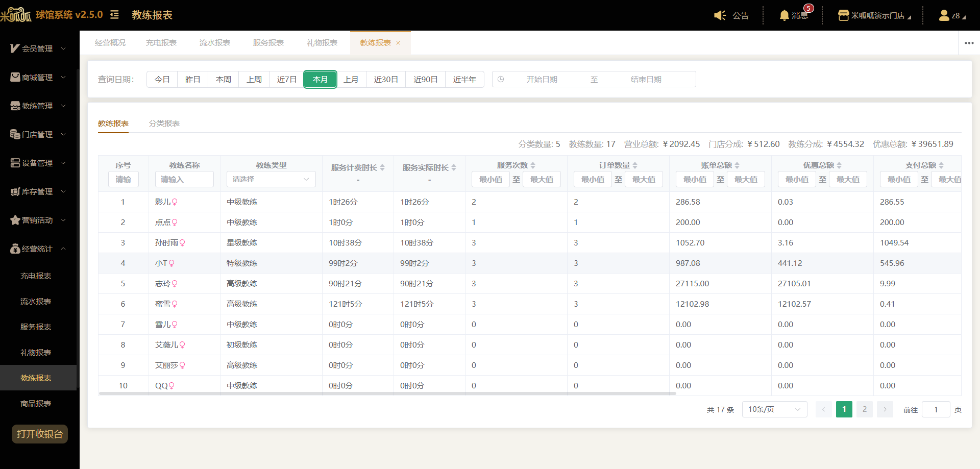Expand the 门店管理 menu chevron
Screen dimensions: 980x469
click(x=63, y=134)
